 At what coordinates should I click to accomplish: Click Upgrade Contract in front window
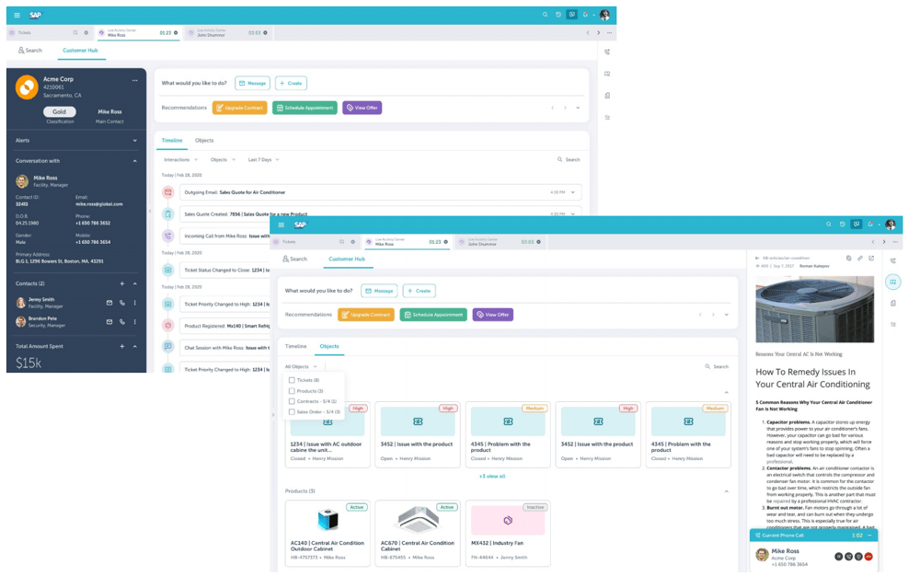click(366, 315)
